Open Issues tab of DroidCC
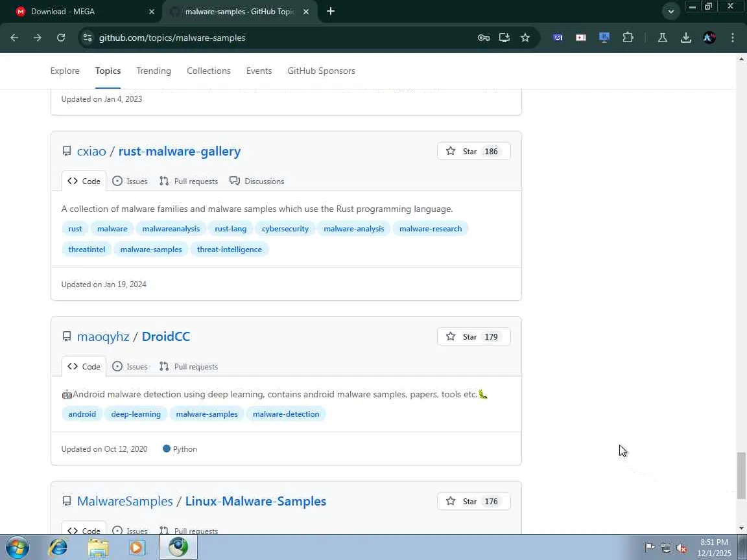Image resolution: width=747 pixels, height=560 pixels. coord(130,367)
